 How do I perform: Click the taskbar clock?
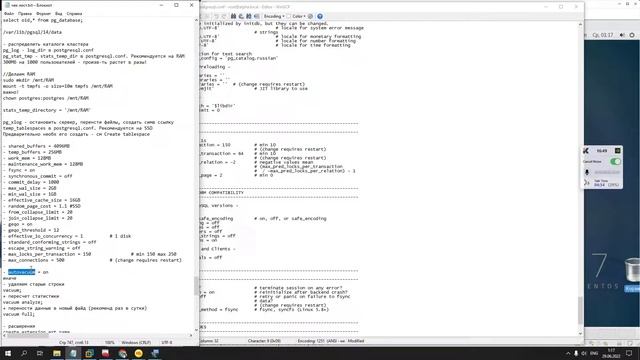pyautogui.click(x=611, y=353)
